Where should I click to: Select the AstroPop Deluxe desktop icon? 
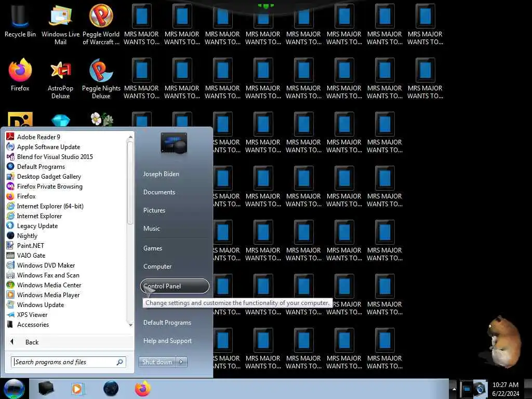[x=60, y=79]
